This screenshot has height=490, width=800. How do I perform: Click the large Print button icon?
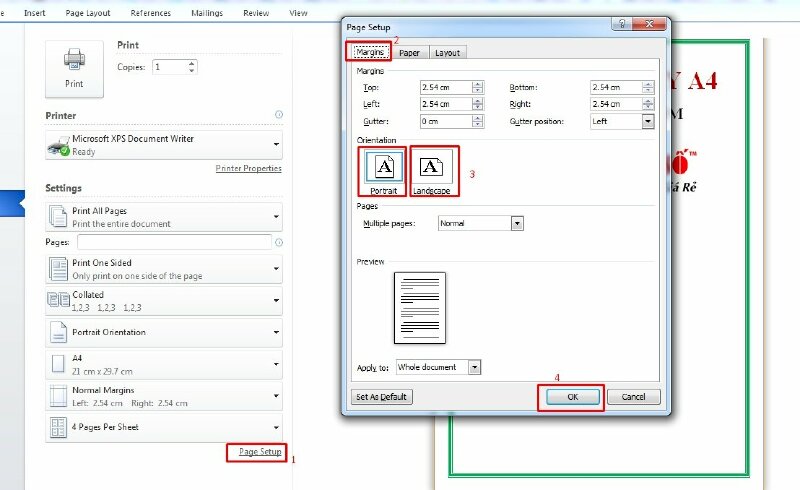pyautogui.click(x=76, y=68)
